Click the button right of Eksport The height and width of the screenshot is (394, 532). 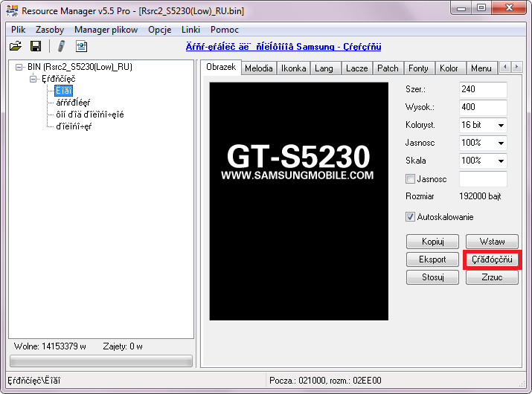[492, 259]
